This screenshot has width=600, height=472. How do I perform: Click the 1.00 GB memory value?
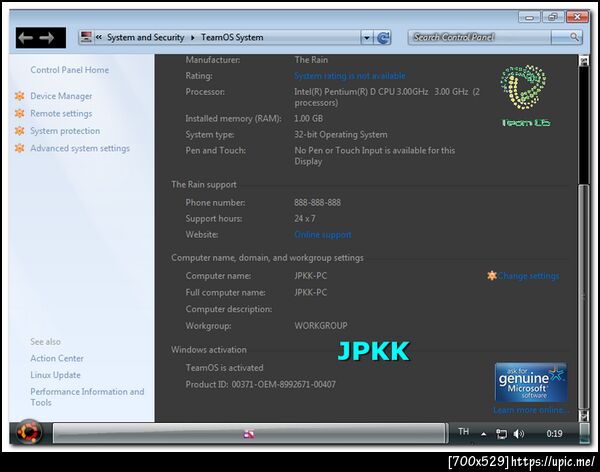pyautogui.click(x=308, y=119)
